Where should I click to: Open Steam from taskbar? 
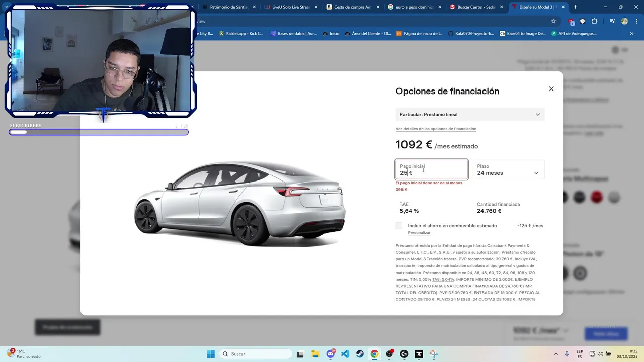tap(360, 354)
